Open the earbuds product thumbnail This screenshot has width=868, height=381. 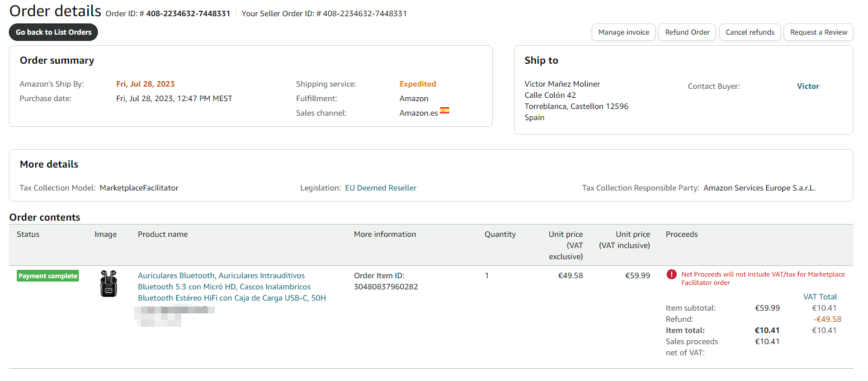[108, 283]
